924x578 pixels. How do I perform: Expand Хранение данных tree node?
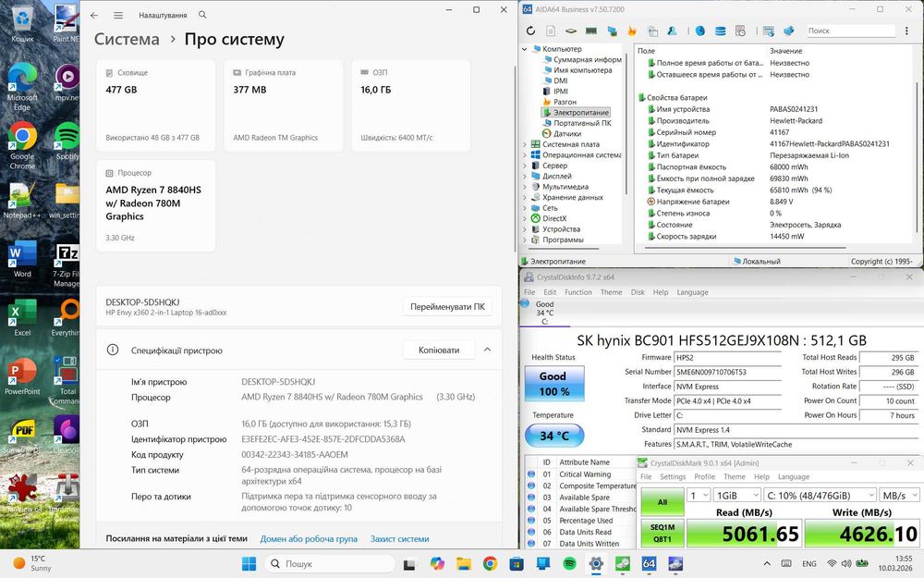click(x=525, y=198)
